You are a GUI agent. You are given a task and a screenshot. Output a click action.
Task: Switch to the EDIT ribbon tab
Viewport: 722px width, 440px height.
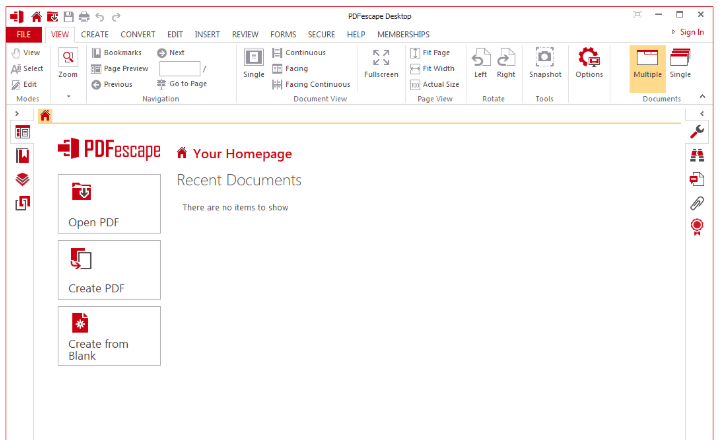tap(175, 35)
